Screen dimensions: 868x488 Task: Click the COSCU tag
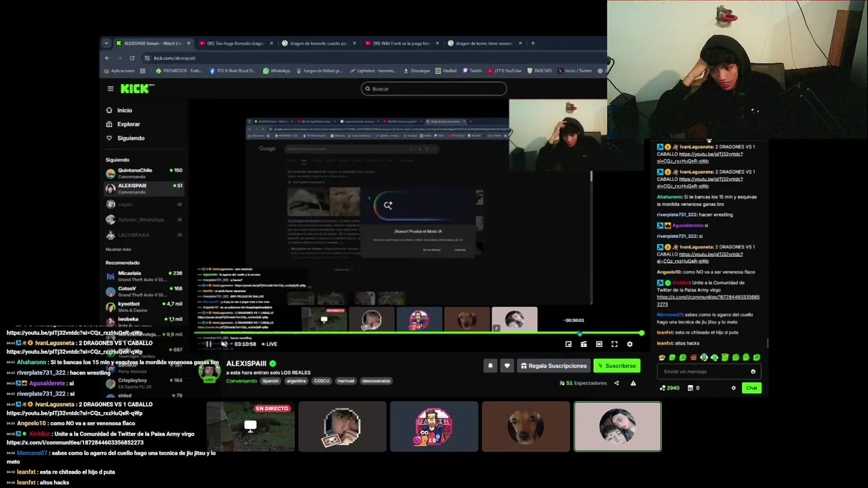coord(321,381)
